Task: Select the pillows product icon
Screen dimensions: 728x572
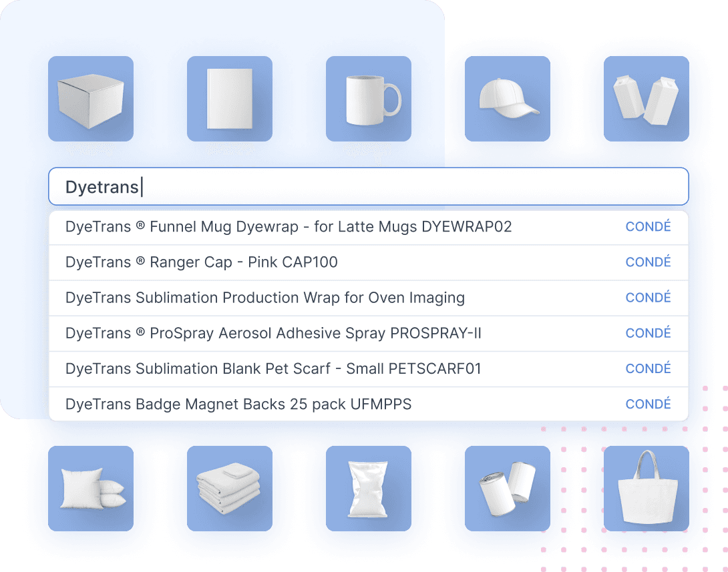Action: pos(91,489)
